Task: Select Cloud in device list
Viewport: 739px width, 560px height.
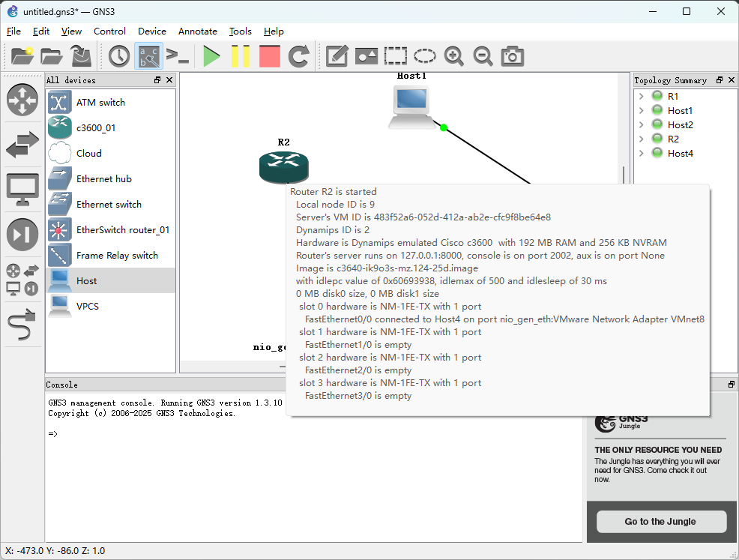Action: [111, 153]
